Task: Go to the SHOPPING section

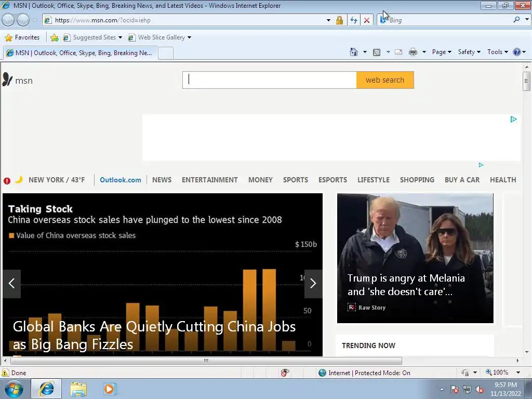Action: 417,180
